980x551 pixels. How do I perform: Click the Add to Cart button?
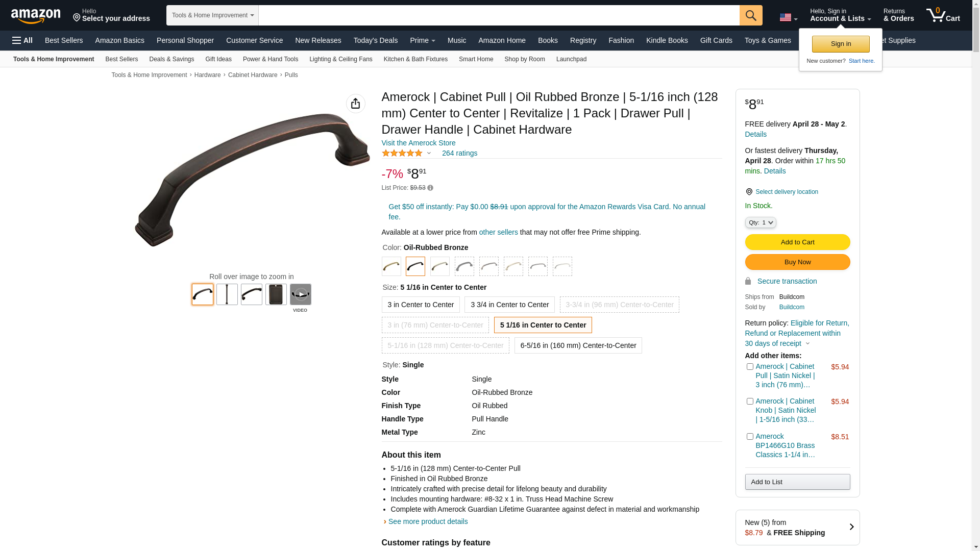(x=797, y=242)
